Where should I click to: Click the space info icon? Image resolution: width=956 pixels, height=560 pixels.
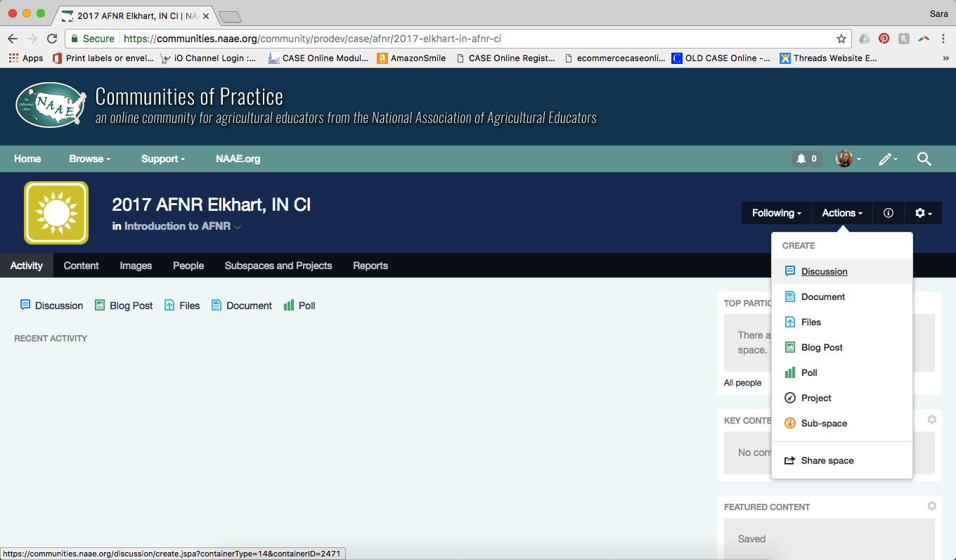[x=889, y=213]
